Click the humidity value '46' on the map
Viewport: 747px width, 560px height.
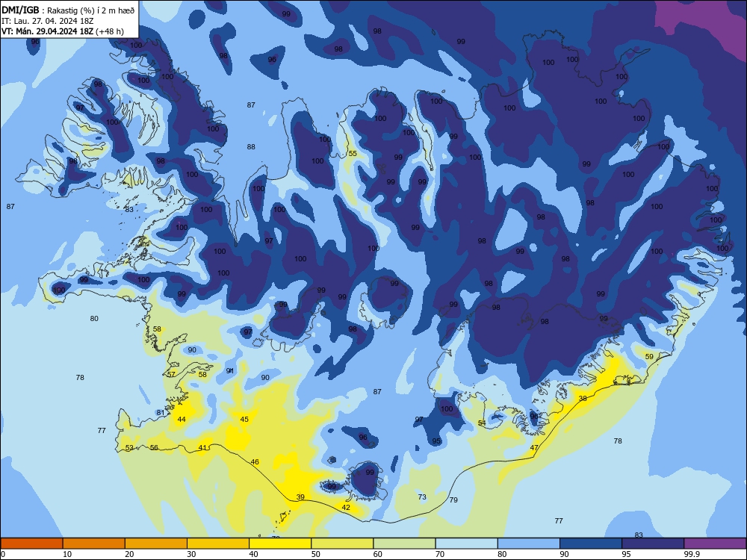pyautogui.click(x=255, y=462)
